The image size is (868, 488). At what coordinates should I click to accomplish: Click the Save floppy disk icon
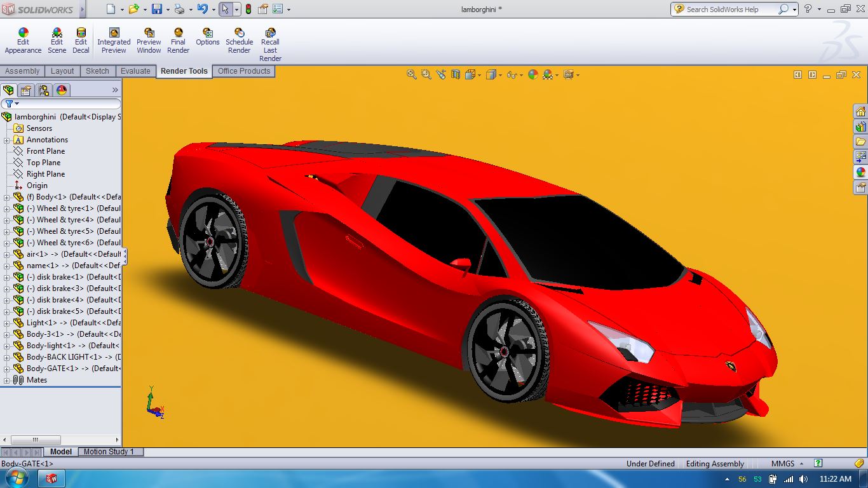[156, 9]
